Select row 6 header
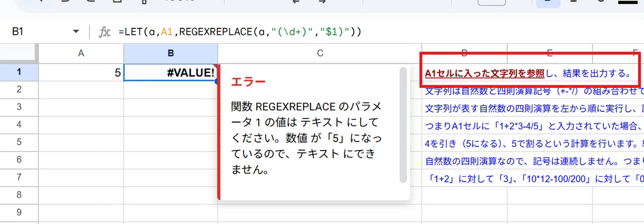This screenshot has height=224, width=644. tap(19, 160)
